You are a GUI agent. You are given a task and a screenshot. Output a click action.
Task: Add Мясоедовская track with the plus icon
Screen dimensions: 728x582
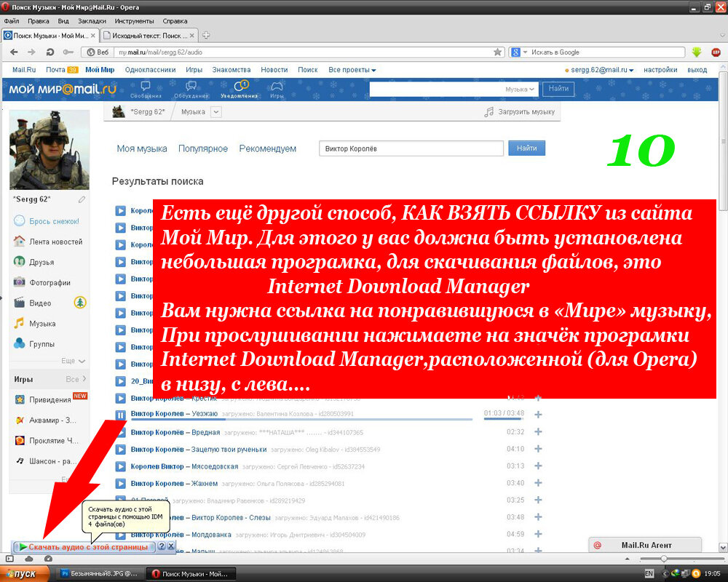pos(538,466)
